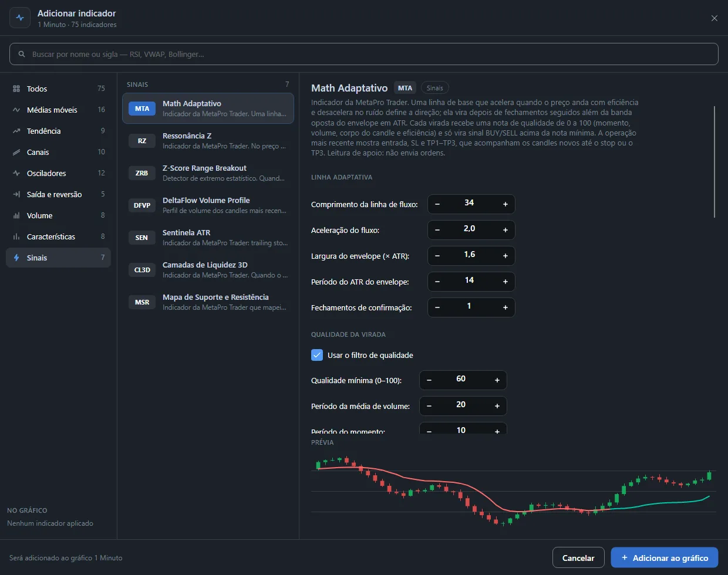Screen dimensions: 728x575
Task: Select Camadas de Liquidez 3D indicator
Action: coord(208,270)
